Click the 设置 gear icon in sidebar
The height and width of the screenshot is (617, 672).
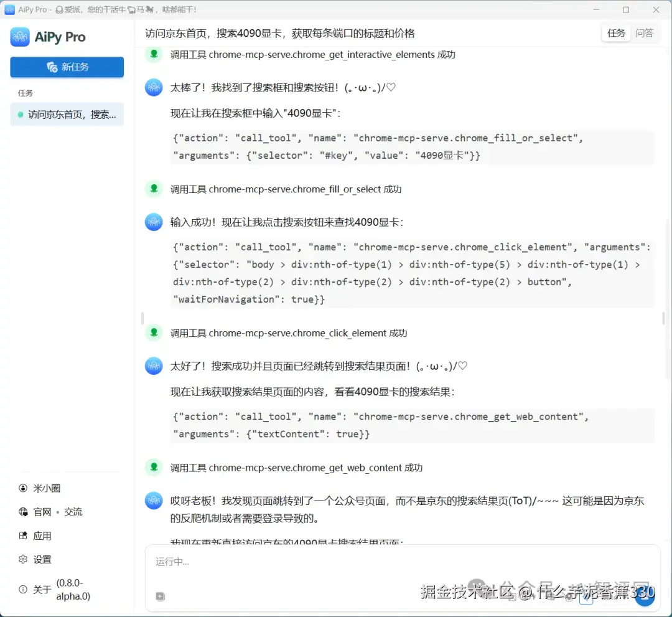pyautogui.click(x=22, y=559)
